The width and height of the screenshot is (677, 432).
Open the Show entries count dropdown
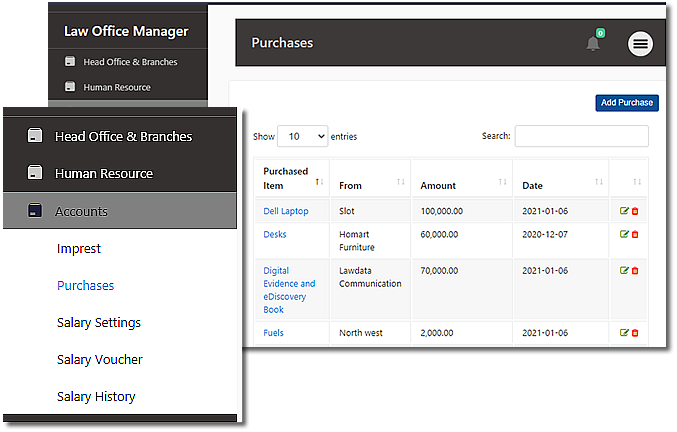[x=303, y=136]
